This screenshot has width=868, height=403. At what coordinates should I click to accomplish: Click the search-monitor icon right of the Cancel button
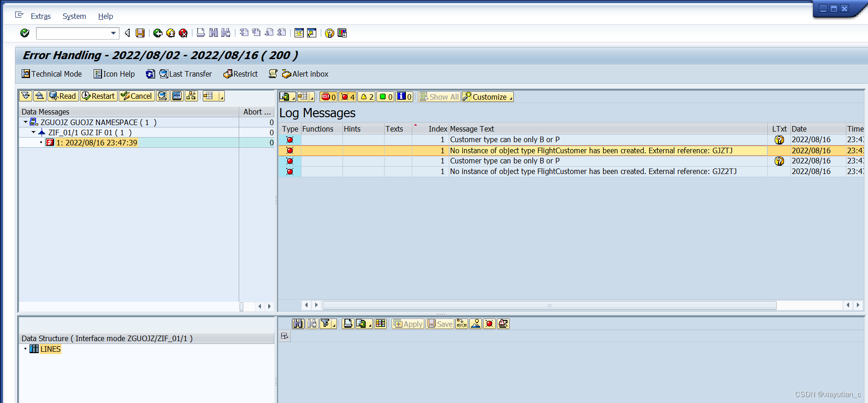click(x=163, y=96)
